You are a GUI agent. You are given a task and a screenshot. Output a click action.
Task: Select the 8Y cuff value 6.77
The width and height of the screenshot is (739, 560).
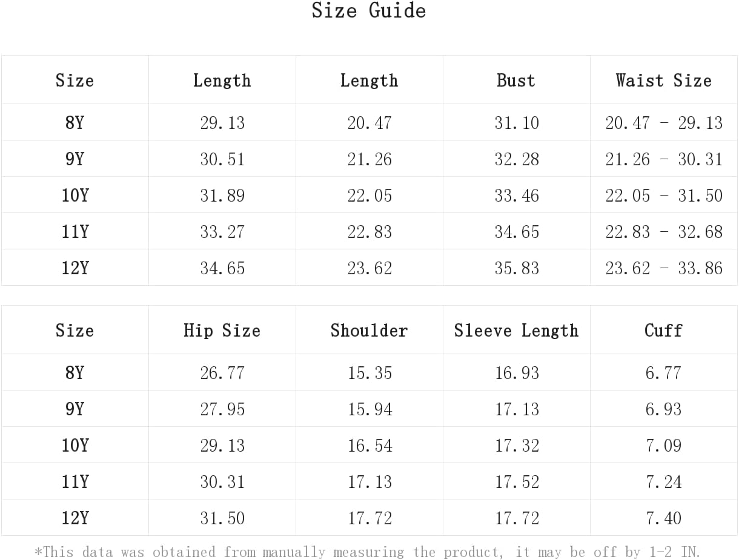tap(663, 373)
